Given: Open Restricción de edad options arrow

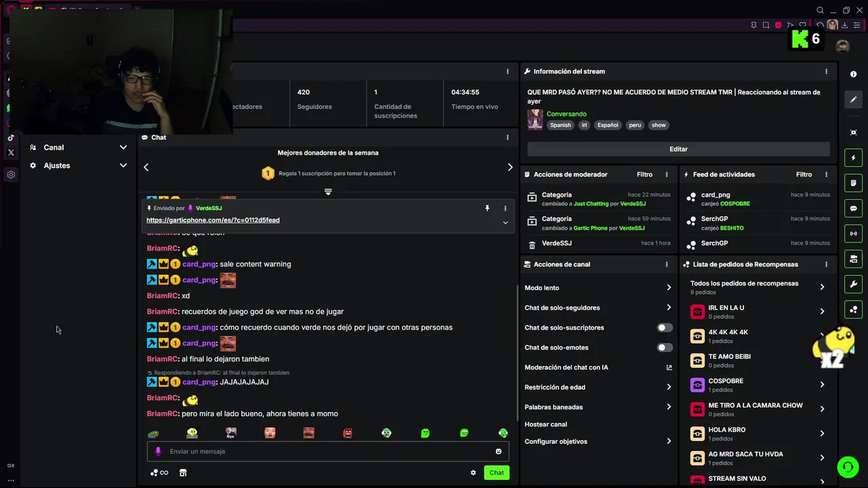Looking at the screenshot, I should pyautogui.click(x=669, y=387).
